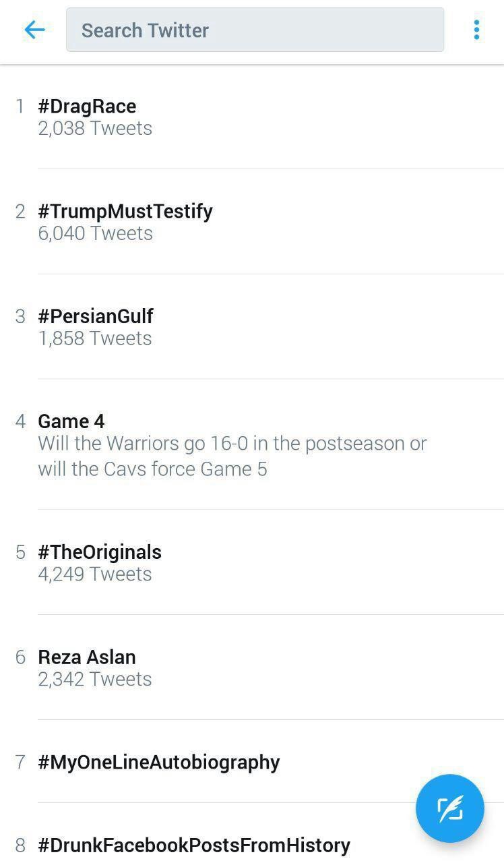Open the #DrunkFacebookPostsFromHistory trend
Image resolution: width=504 pixels, height=863 pixels.
coord(194,845)
